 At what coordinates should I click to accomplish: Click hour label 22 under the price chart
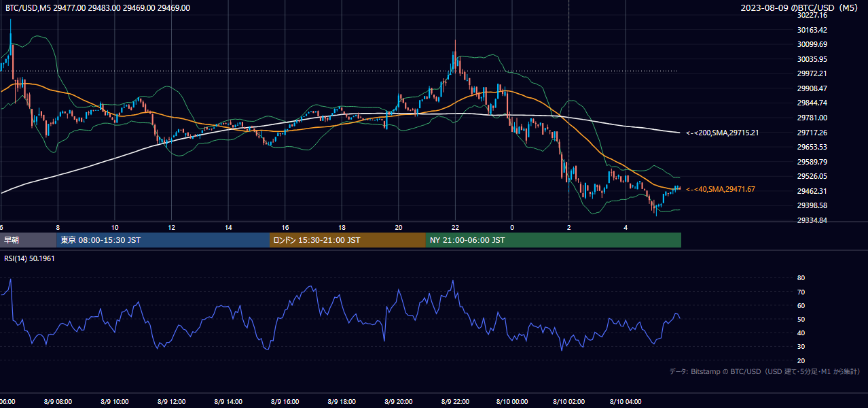coord(456,227)
